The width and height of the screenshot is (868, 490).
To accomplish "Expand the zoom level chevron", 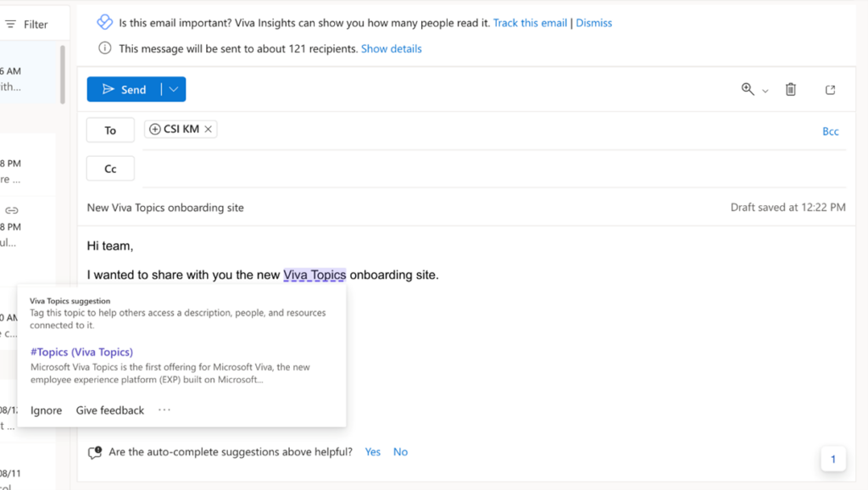I will pos(765,89).
